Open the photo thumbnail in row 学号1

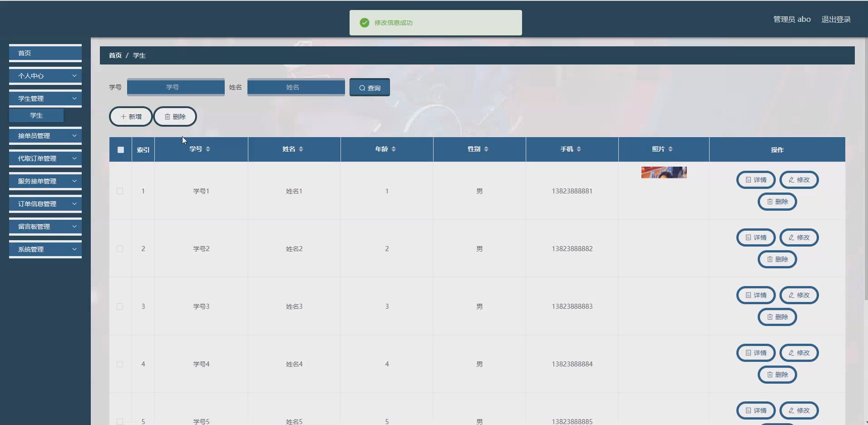(664, 173)
